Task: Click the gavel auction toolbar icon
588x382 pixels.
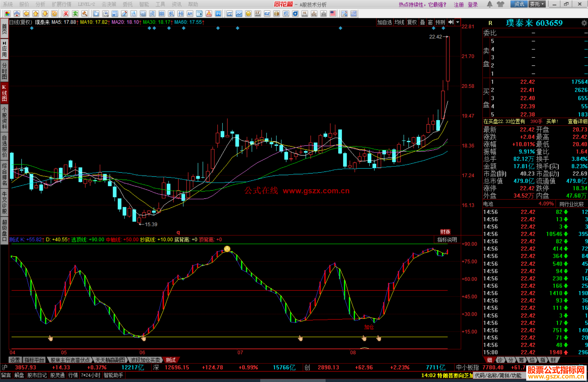Action: click(x=84, y=14)
